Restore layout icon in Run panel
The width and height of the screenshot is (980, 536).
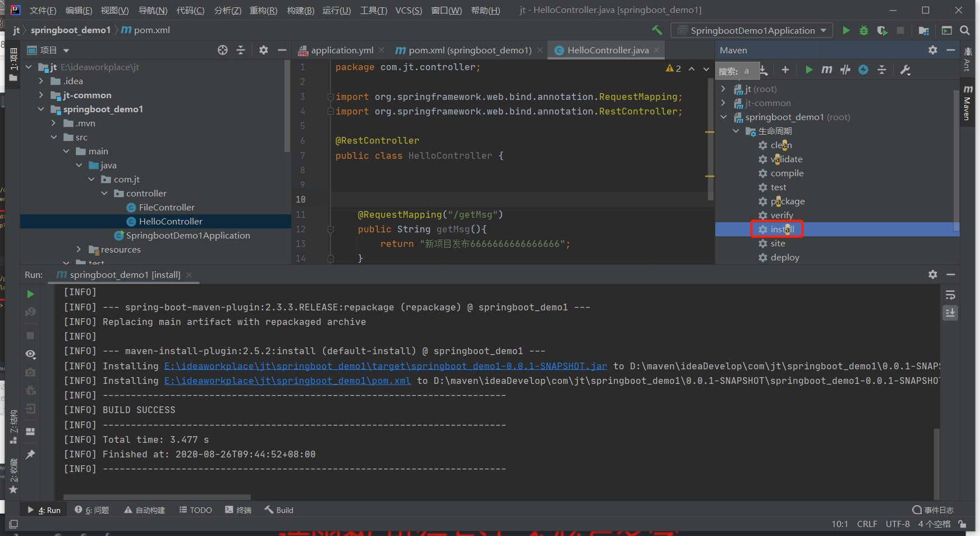coord(30,432)
